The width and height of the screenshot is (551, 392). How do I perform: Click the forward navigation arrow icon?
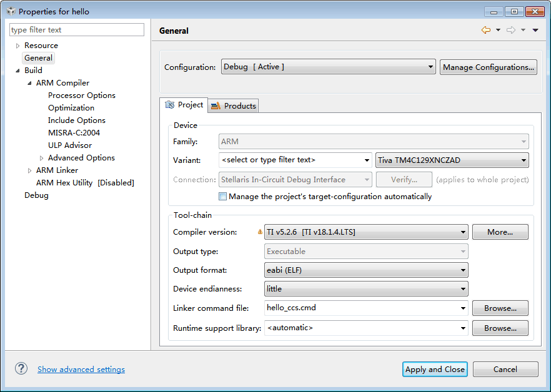[x=511, y=30]
